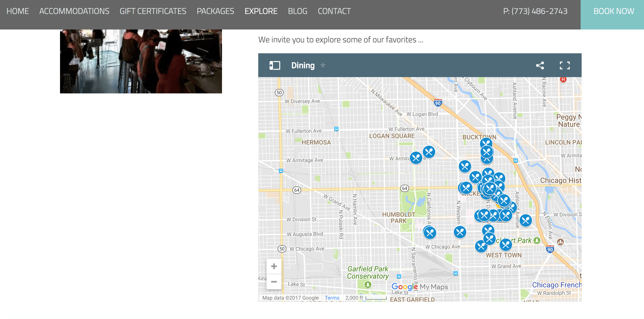Open Google My Maps logo link
Viewport: 644px width, 319px height.
(420, 287)
